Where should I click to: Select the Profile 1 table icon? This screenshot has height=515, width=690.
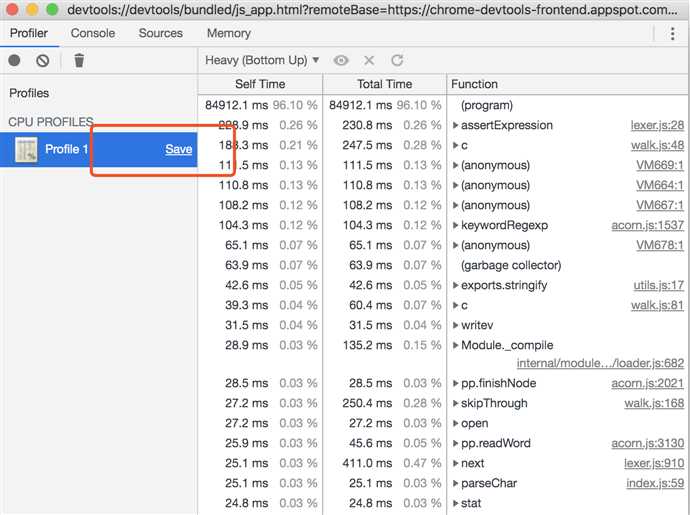click(26, 149)
